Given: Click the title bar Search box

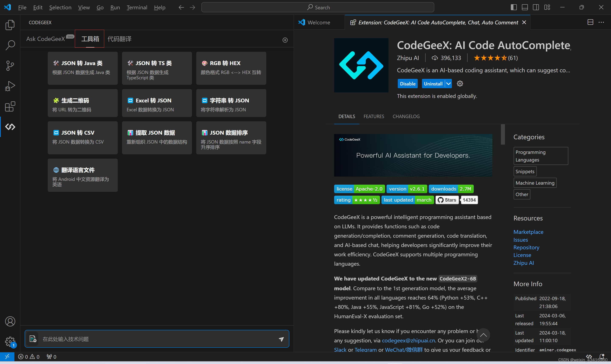Looking at the screenshot, I should [318, 7].
